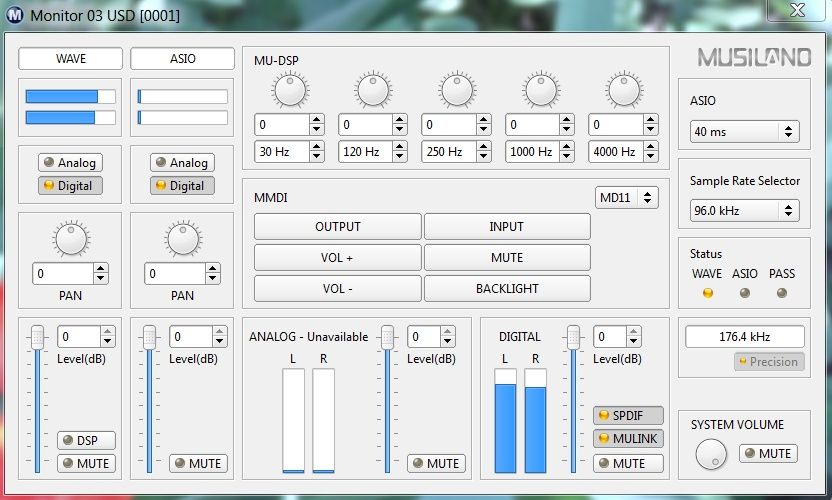This screenshot has width=832, height=500.
Task: Toggle Digital output for WAVE channel
Action: (71, 186)
